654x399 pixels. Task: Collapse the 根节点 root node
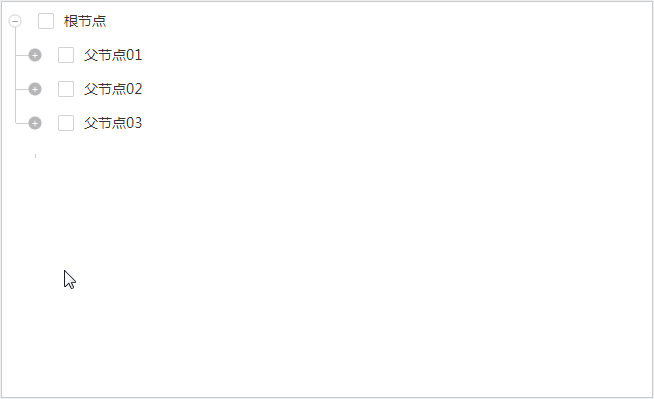click(15, 21)
